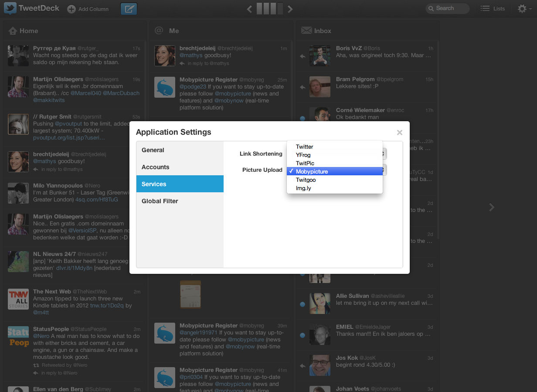Close the Application Settings dialog
This screenshot has width=537, height=392.
tap(399, 133)
